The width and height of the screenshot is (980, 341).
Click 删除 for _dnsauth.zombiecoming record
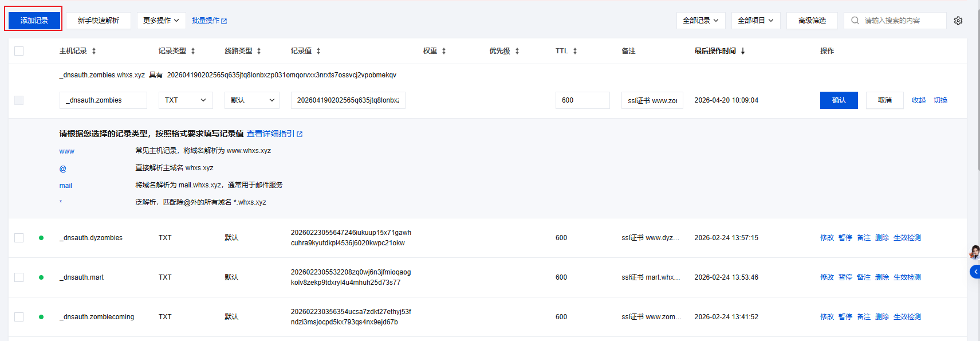[x=882, y=317]
